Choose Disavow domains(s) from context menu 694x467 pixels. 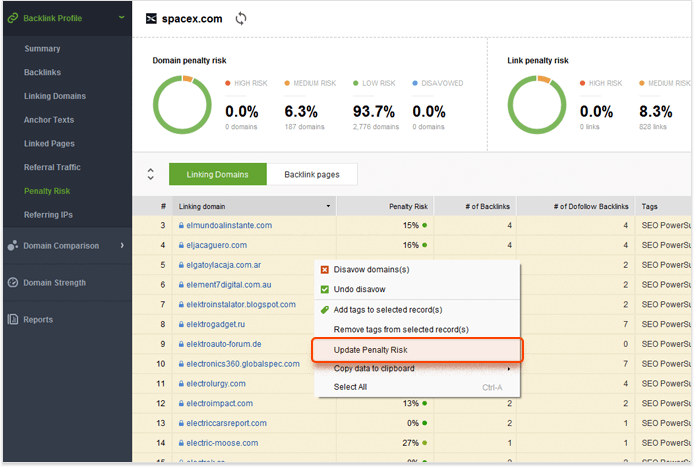[x=417, y=270]
